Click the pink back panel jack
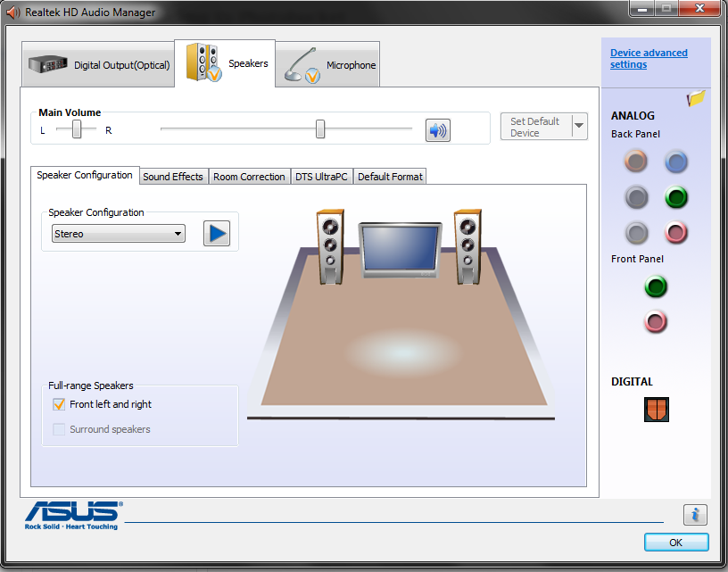 pyautogui.click(x=676, y=232)
